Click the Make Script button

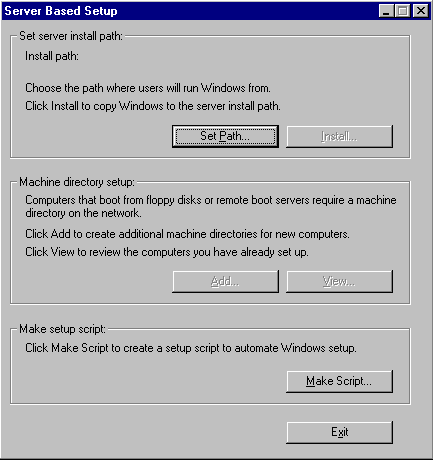[x=339, y=381]
